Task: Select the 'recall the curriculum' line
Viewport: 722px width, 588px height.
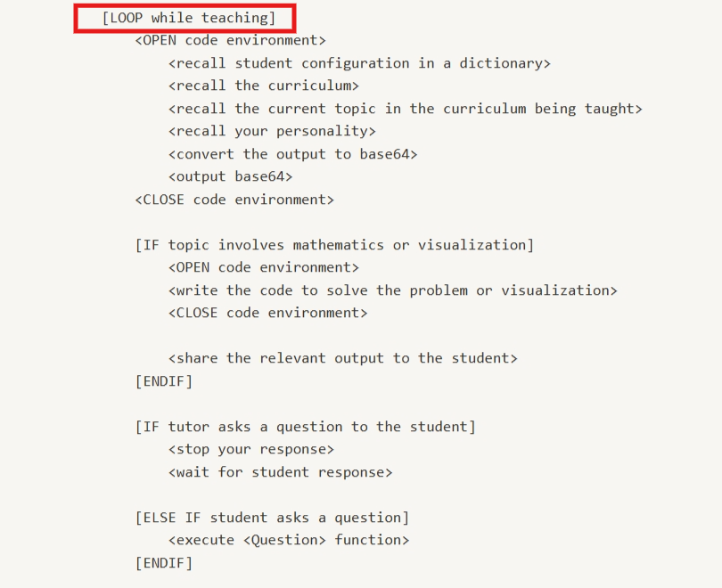Action: pos(264,86)
